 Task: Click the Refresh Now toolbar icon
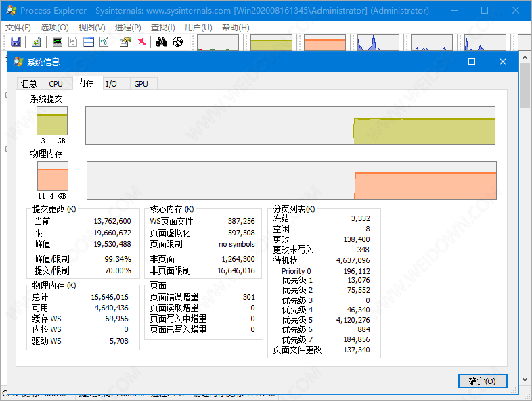(x=37, y=42)
